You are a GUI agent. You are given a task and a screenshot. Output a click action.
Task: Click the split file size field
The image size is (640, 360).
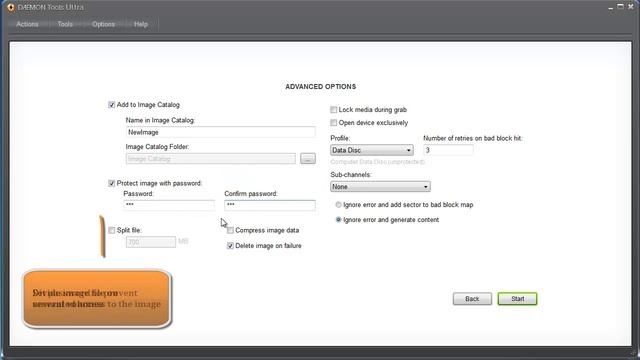click(151, 242)
